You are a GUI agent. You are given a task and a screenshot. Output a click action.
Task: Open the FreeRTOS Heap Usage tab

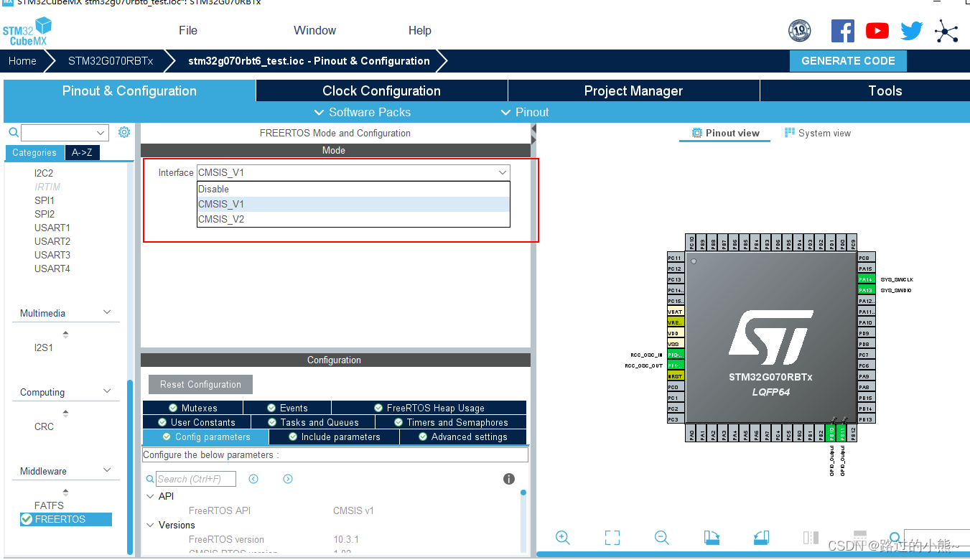(x=429, y=408)
